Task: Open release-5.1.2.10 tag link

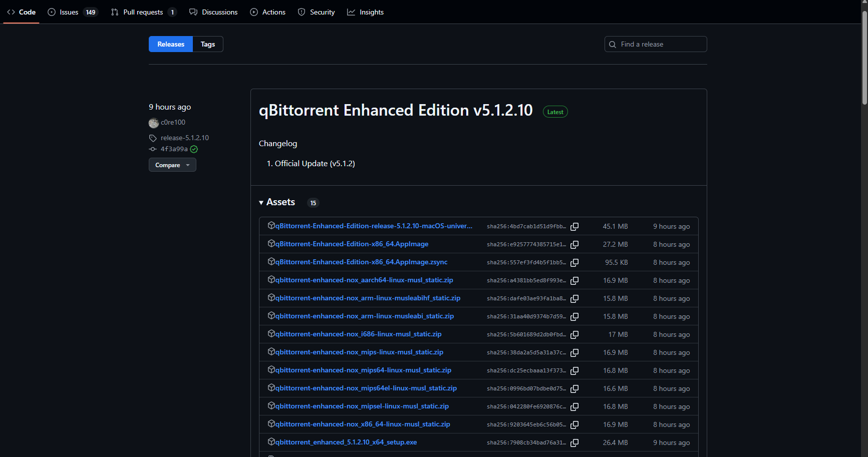Action: click(185, 138)
